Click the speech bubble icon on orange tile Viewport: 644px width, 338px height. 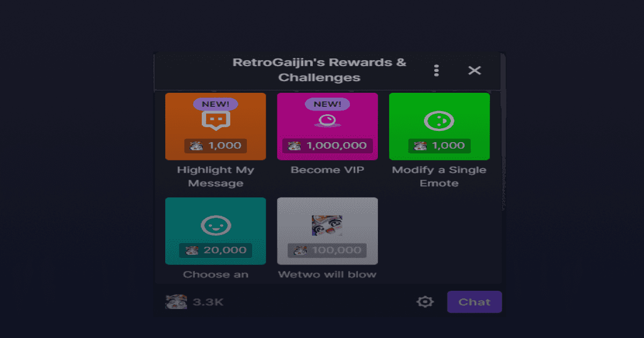point(216,121)
